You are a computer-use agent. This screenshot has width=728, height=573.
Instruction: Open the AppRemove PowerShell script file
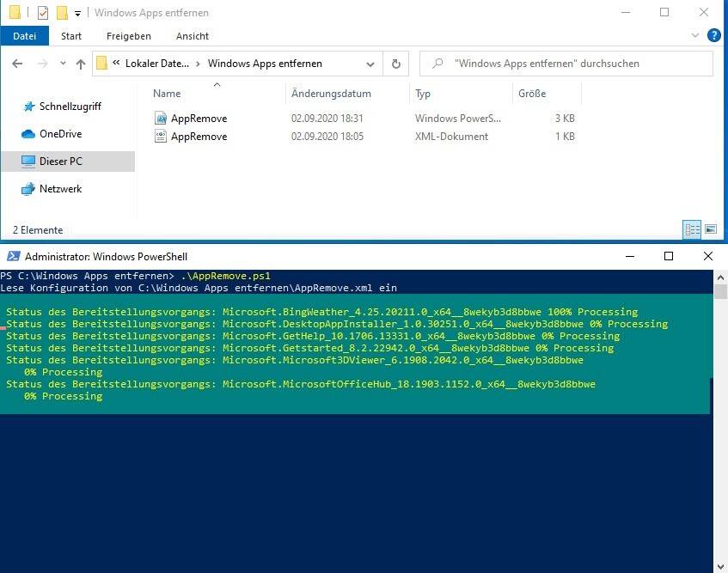click(x=199, y=119)
